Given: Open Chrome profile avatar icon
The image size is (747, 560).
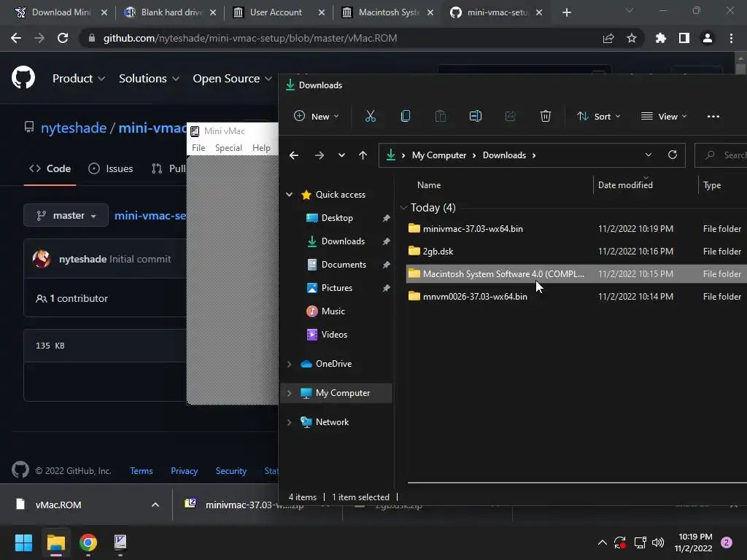Looking at the screenshot, I should pyautogui.click(x=708, y=38).
